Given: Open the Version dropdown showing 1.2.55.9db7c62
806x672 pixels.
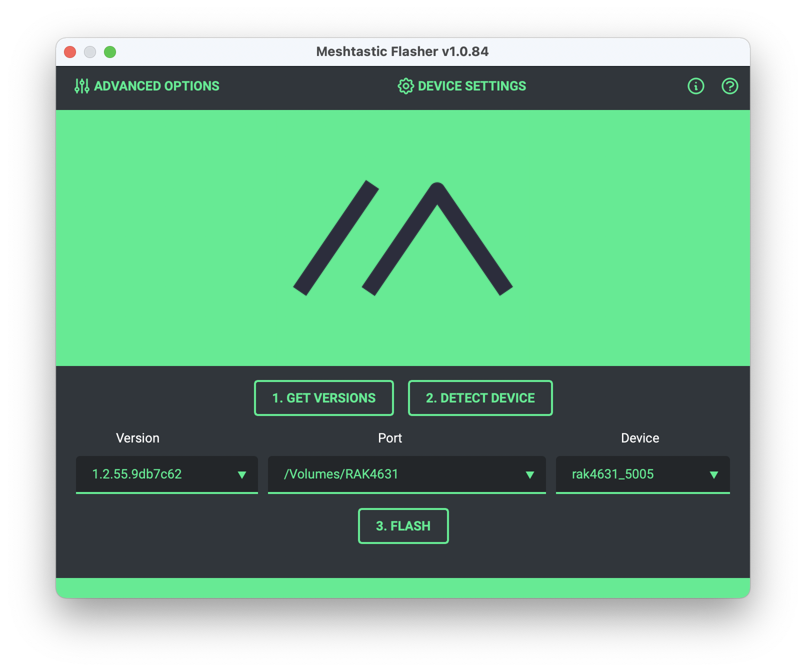Looking at the screenshot, I should 167,474.
